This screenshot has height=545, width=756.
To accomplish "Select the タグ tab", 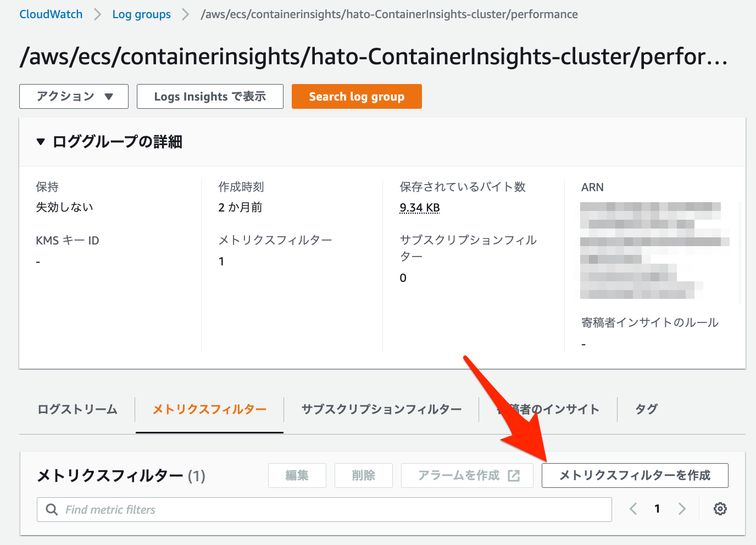I will (x=645, y=409).
